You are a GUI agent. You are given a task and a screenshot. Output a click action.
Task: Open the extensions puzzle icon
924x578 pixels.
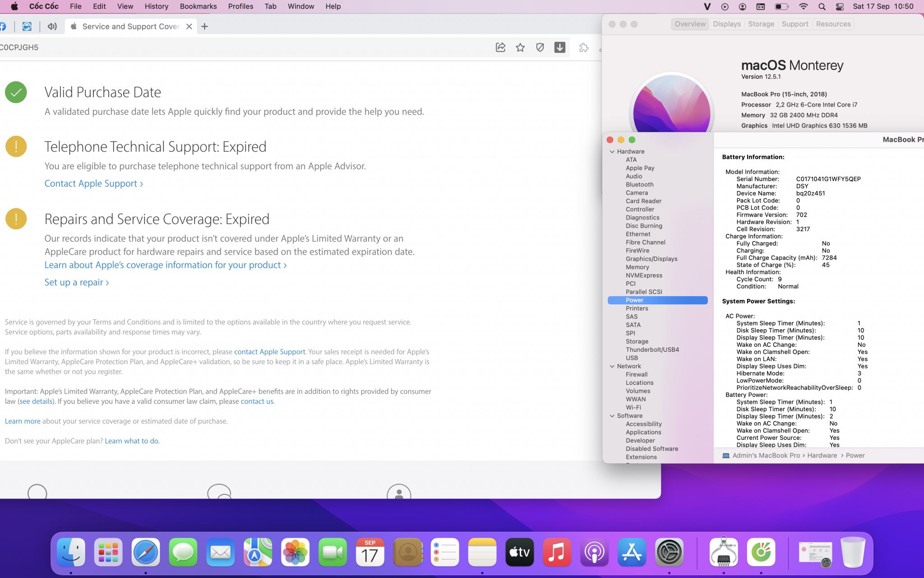point(583,47)
